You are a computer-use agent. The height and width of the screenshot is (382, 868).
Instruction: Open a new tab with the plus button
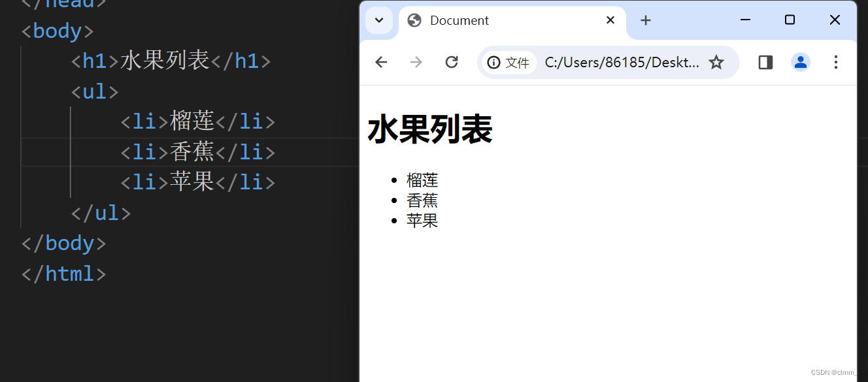(x=646, y=20)
